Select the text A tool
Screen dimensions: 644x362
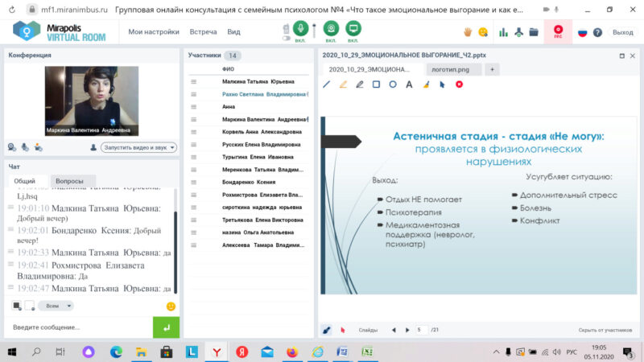tap(409, 84)
